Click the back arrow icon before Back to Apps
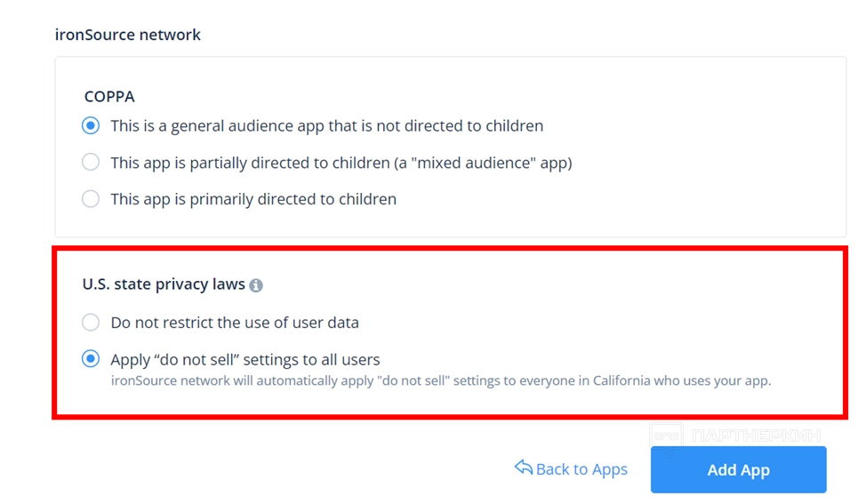This screenshot has height=504, width=866. tap(523, 468)
